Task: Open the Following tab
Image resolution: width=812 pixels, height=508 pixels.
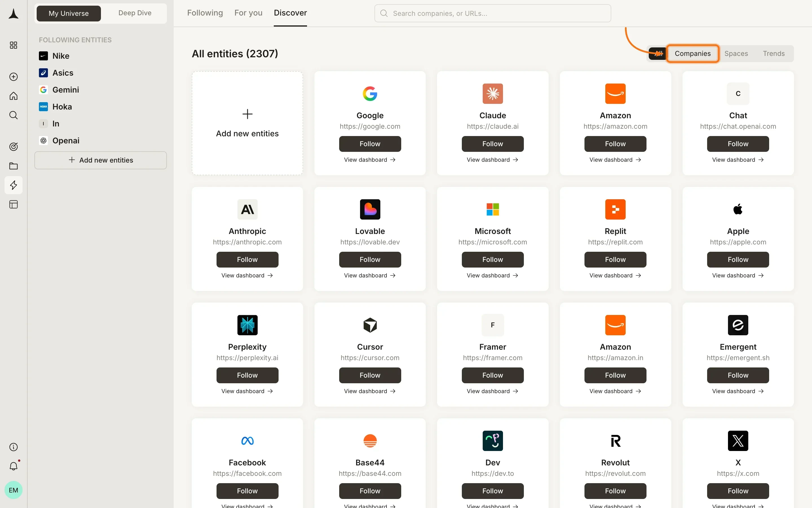Action: coord(205,13)
